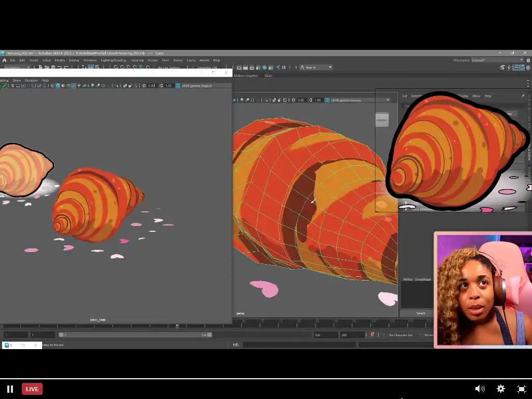The image size is (532, 399).
Task: Click the pin icon in Attribute Editor
Action: 523,96
